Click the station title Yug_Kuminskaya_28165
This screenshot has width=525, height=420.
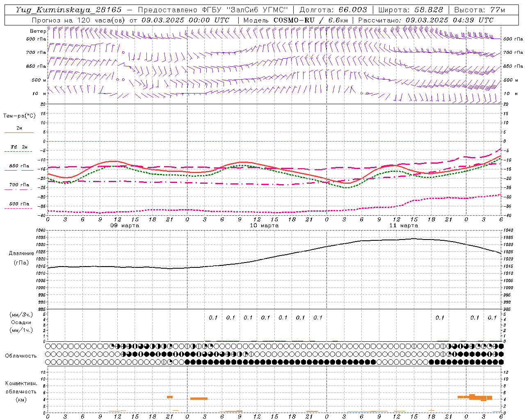tap(68, 10)
